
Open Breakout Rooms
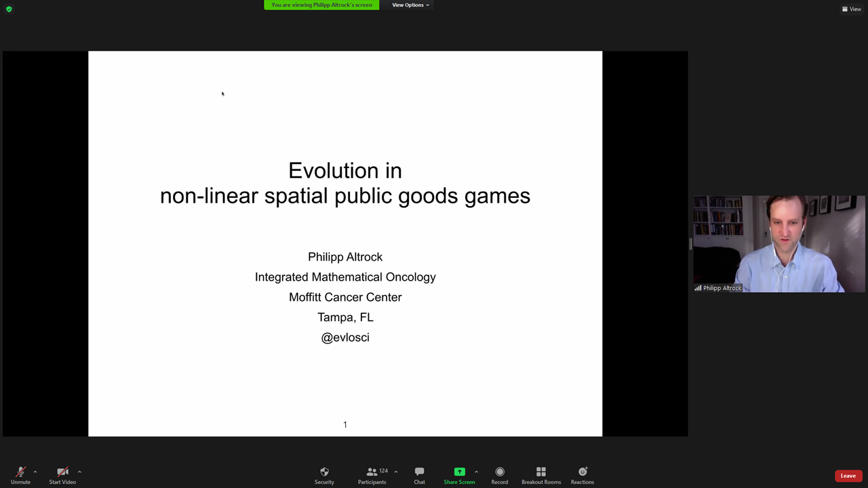tap(541, 474)
